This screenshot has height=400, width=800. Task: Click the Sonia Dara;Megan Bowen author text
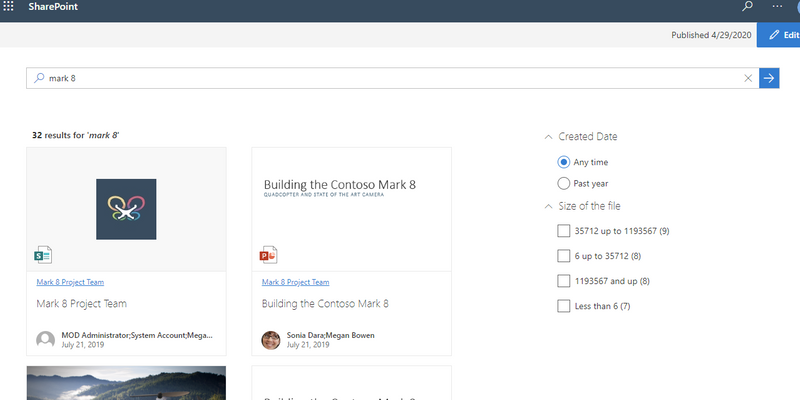click(331, 335)
